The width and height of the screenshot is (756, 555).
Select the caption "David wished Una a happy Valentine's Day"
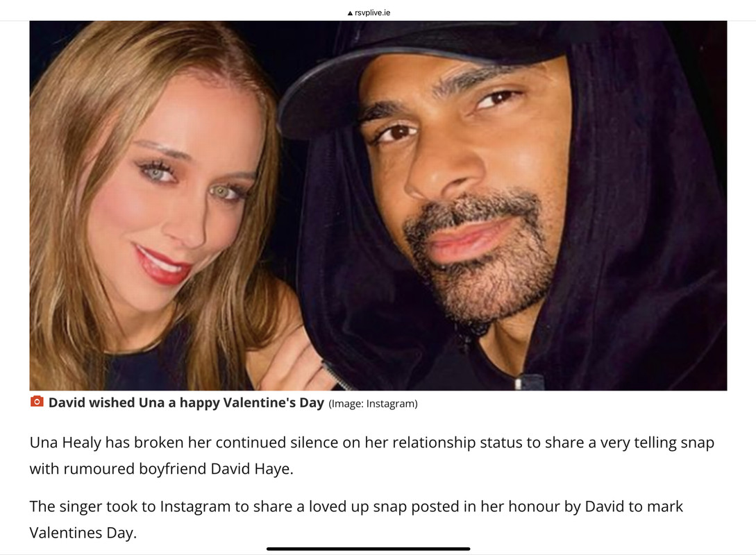tap(186, 403)
